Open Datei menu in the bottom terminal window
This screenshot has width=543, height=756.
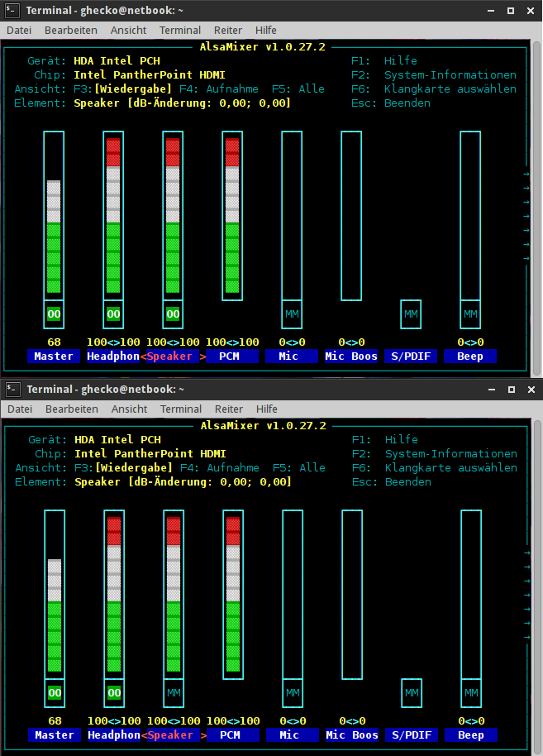[20, 409]
